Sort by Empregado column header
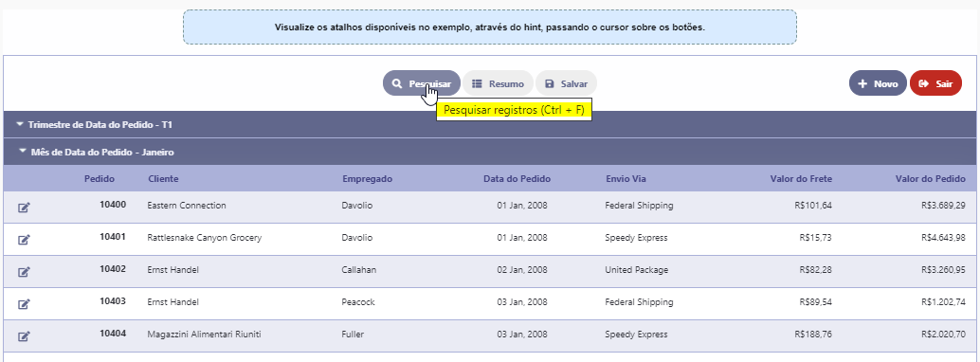This screenshot has width=980, height=362. coord(368,179)
